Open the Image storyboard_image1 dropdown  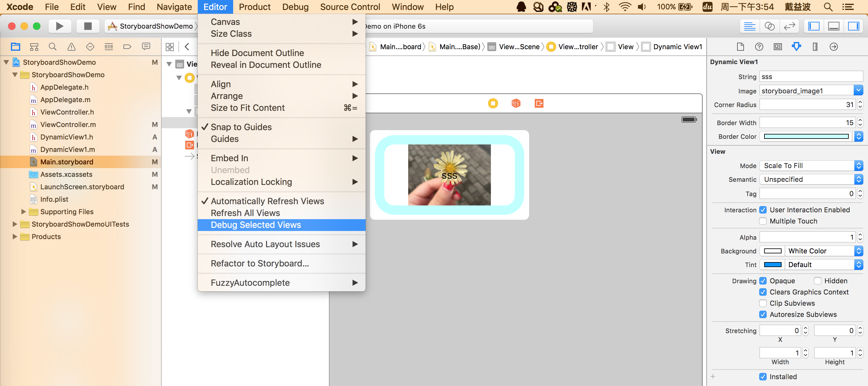pos(858,90)
